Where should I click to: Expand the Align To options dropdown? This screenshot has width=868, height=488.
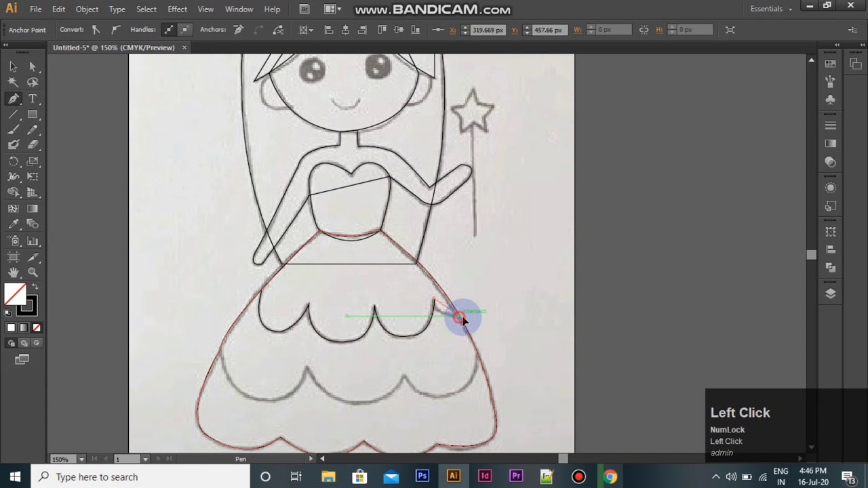click(306, 30)
